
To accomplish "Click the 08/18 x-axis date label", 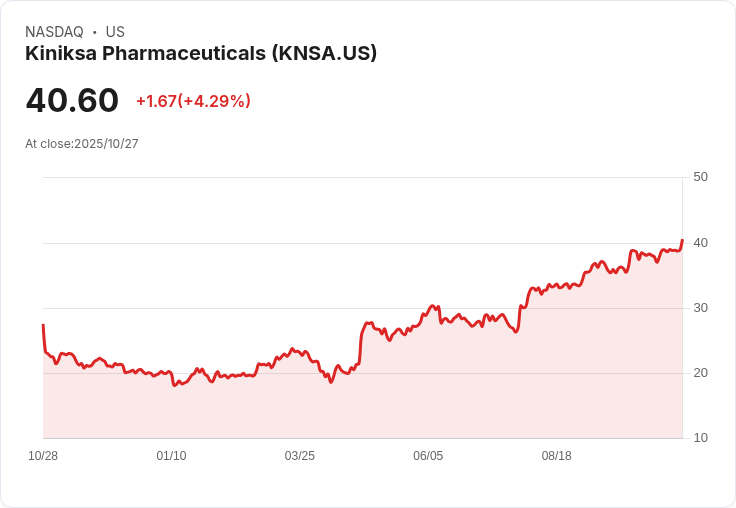I will (x=556, y=456).
